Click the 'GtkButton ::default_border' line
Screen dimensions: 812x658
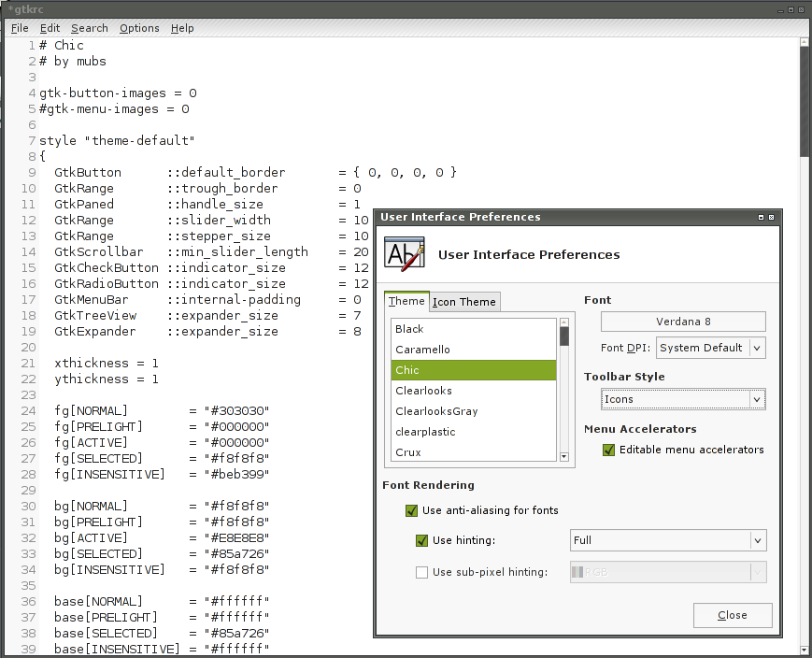click(255, 173)
